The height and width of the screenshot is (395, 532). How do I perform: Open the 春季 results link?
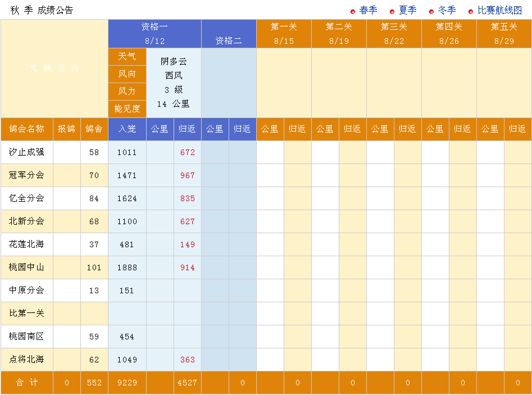[368, 11]
